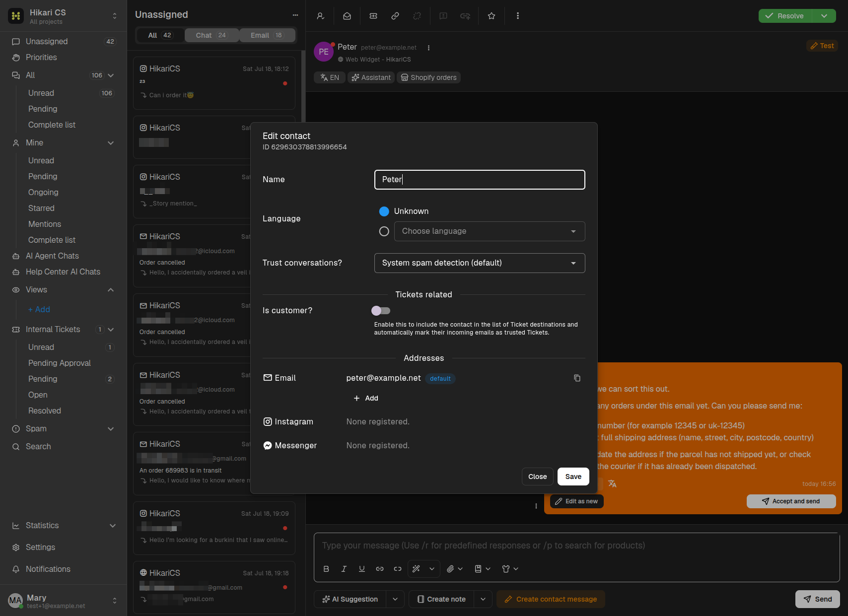Click Edit as new button
Viewport: 848px width, 616px height.
[576, 501]
